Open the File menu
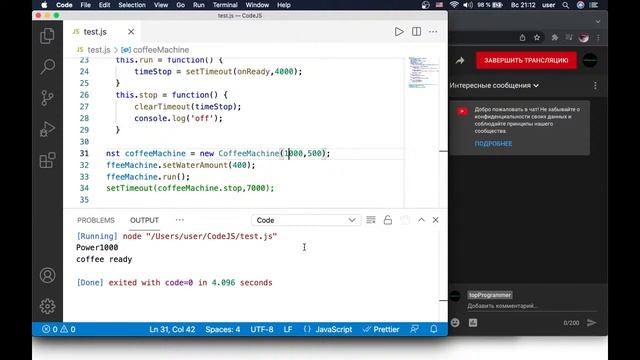 pyautogui.click(x=85, y=5)
